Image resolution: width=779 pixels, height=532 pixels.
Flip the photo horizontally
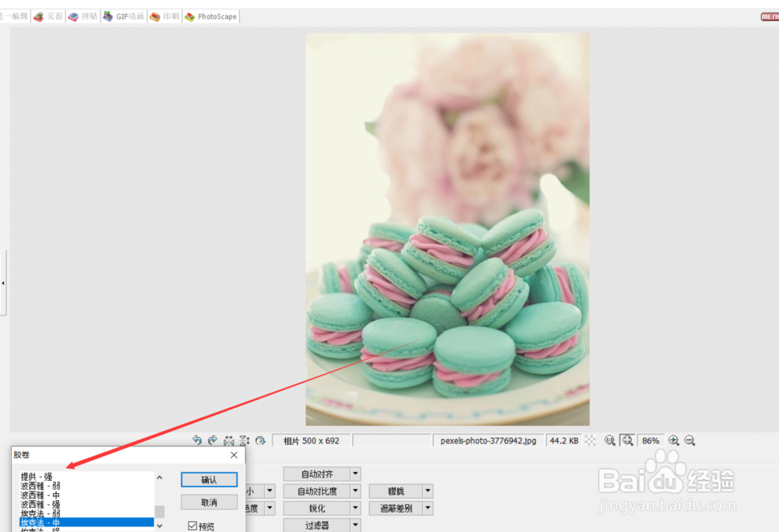pos(228,440)
